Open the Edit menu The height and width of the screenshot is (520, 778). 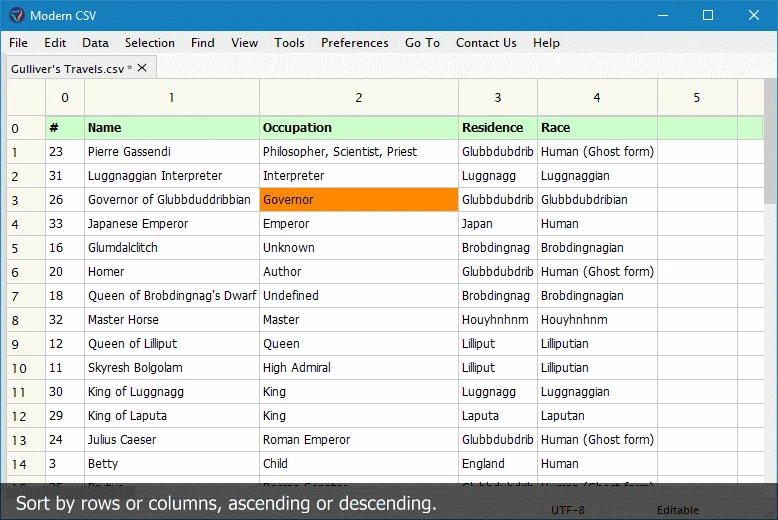tap(55, 43)
